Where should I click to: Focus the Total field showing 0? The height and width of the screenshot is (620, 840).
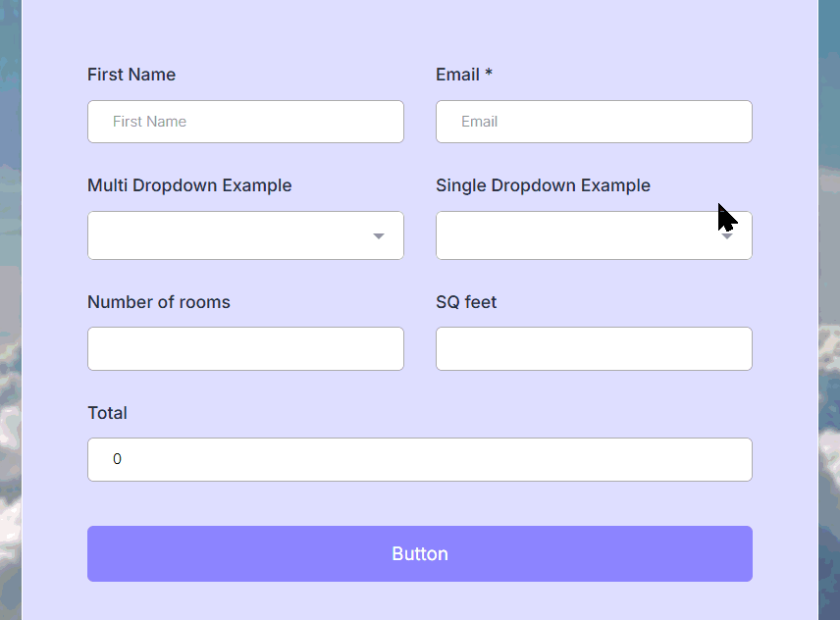pos(420,459)
